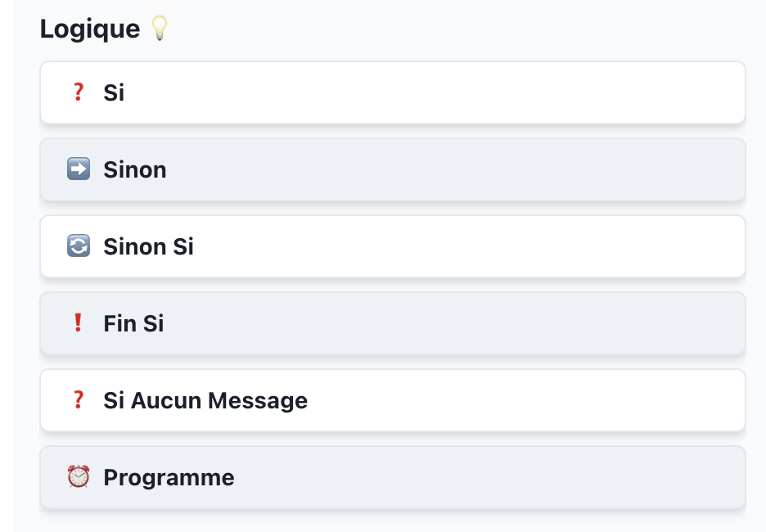The width and height of the screenshot is (766, 532).
Task: Click the red question mark icon next to Si
Action: click(x=79, y=92)
